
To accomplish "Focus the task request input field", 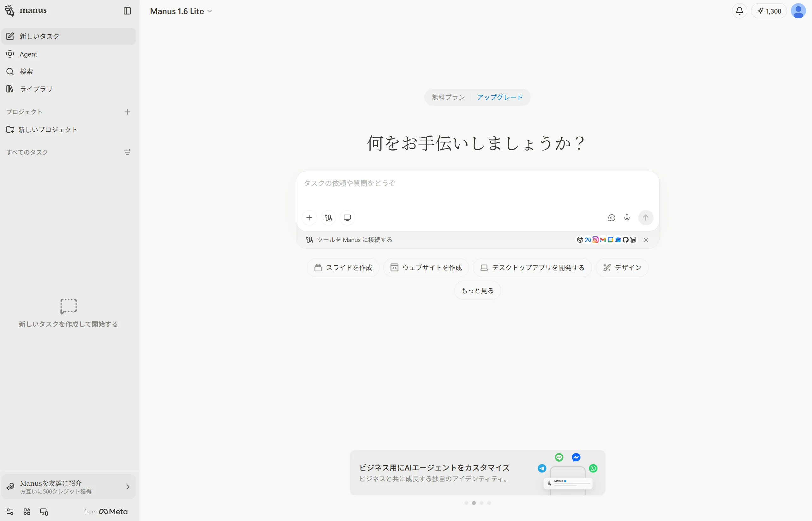I will point(477,189).
